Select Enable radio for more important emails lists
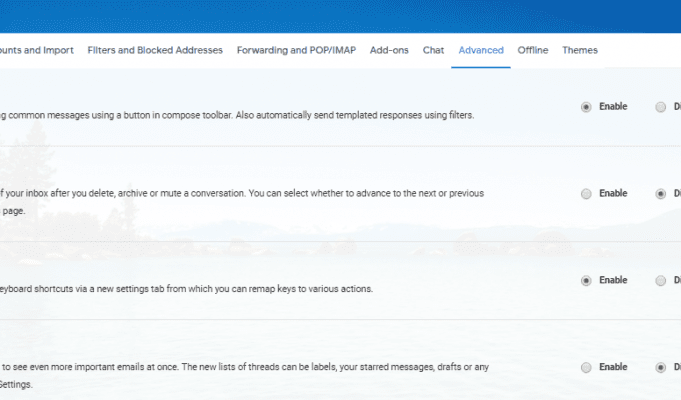The height and width of the screenshot is (400, 681). coord(586,367)
